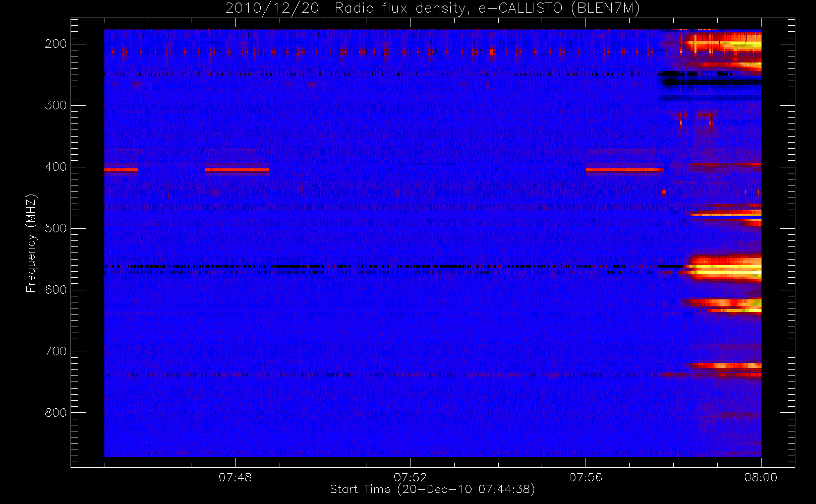816x504 pixels.
Task: Click the 500 frequency tick label
Action: [x=55, y=228]
